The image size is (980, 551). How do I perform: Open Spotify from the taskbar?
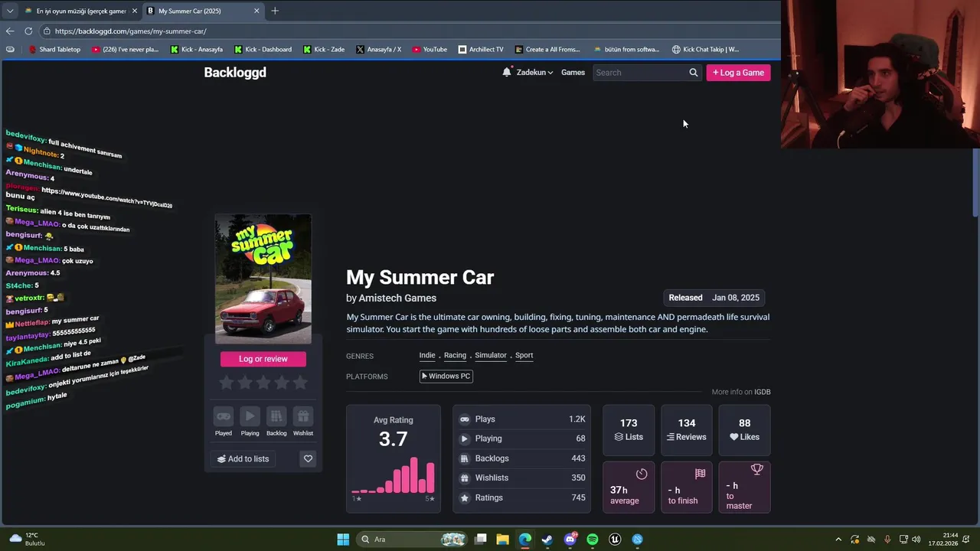(x=593, y=540)
